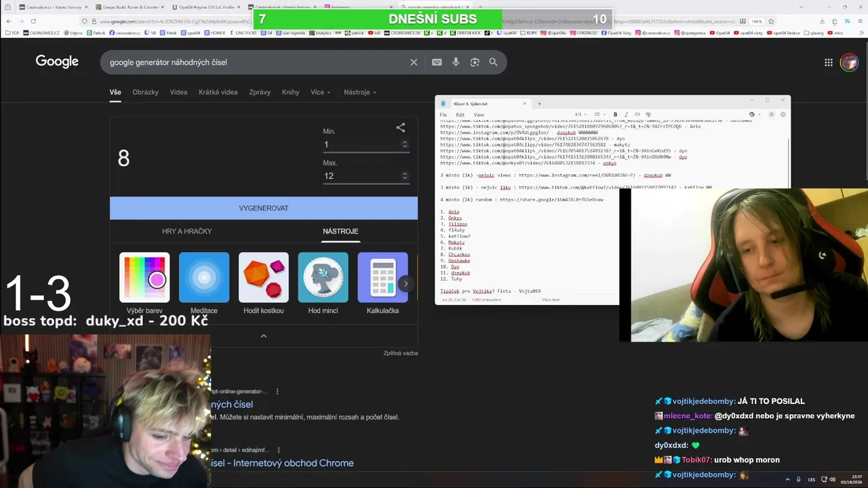Toggle bold formatting in Notepad
Screen dimensions: 868x488
click(615, 115)
